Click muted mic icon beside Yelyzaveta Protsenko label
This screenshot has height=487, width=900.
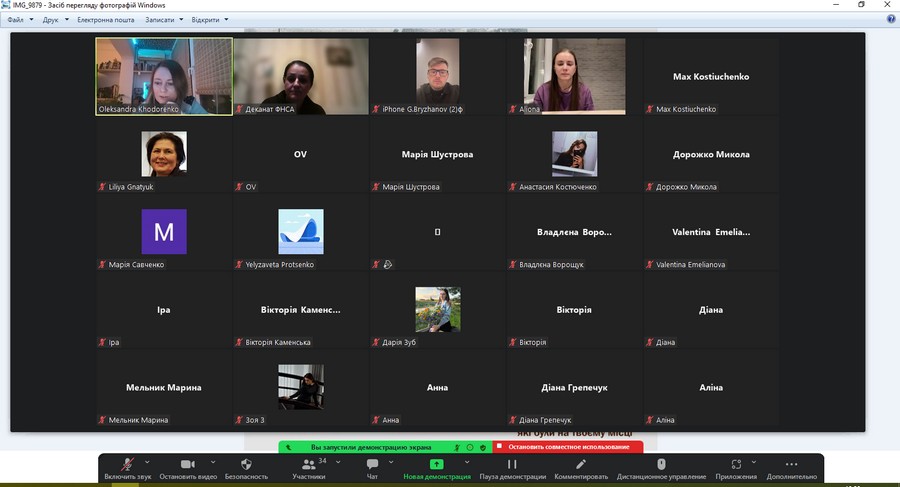pyautogui.click(x=239, y=265)
